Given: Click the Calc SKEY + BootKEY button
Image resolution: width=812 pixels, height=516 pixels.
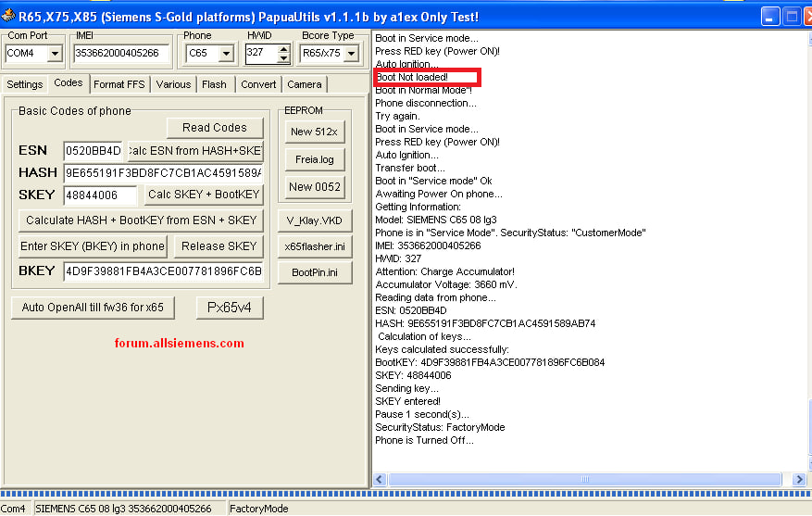Looking at the screenshot, I should [204, 195].
